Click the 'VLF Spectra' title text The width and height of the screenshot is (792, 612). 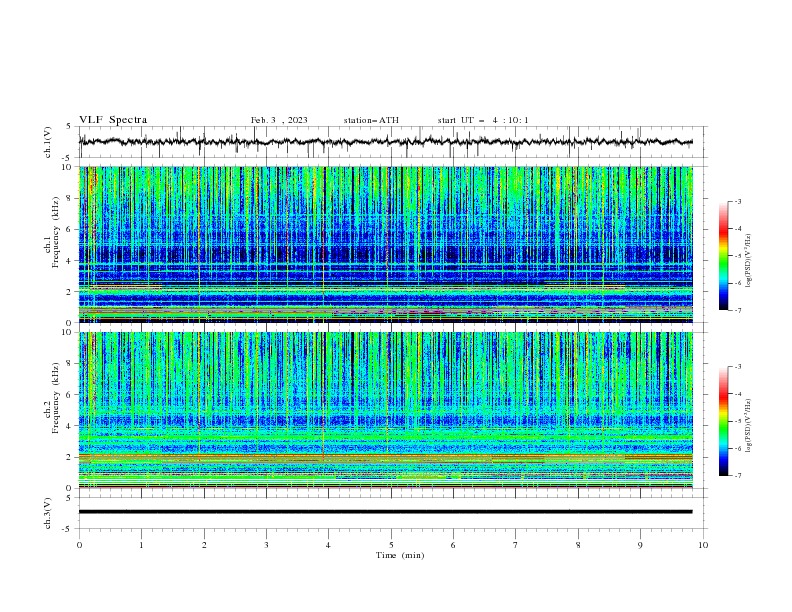click(x=113, y=120)
